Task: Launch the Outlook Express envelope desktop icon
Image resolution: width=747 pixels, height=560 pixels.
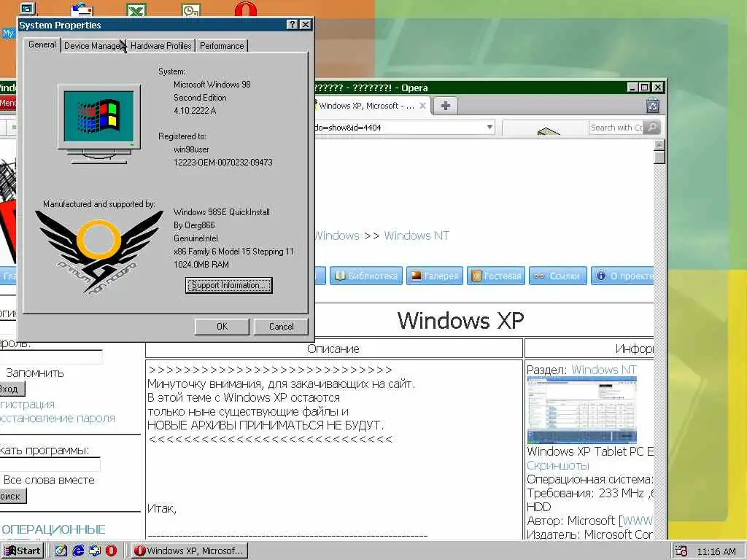Action: coord(82,9)
